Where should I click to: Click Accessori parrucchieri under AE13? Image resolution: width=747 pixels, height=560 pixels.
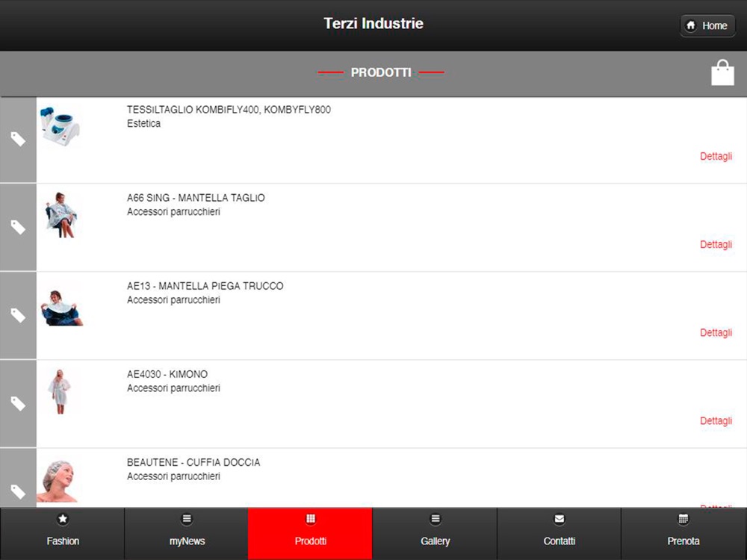(173, 299)
